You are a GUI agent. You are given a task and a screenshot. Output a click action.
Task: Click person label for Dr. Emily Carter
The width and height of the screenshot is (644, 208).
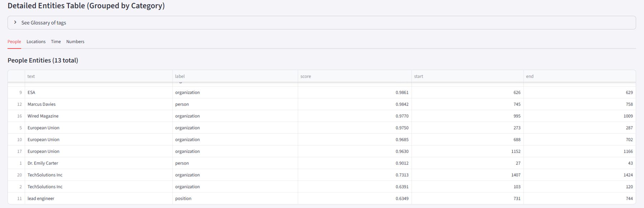click(x=235, y=163)
